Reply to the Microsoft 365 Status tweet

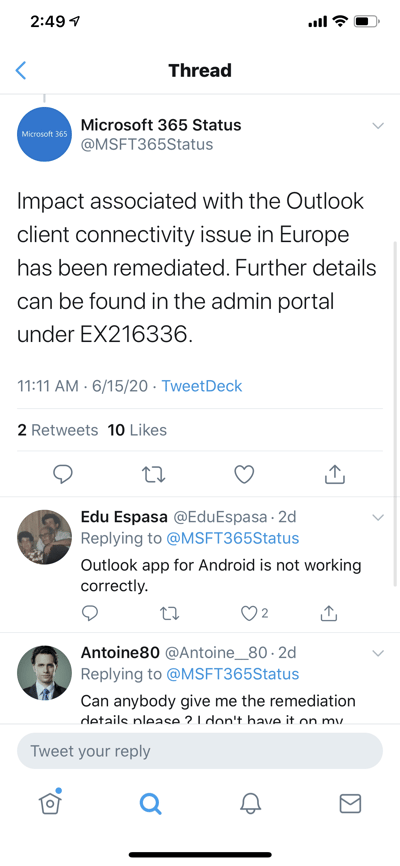click(63, 474)
